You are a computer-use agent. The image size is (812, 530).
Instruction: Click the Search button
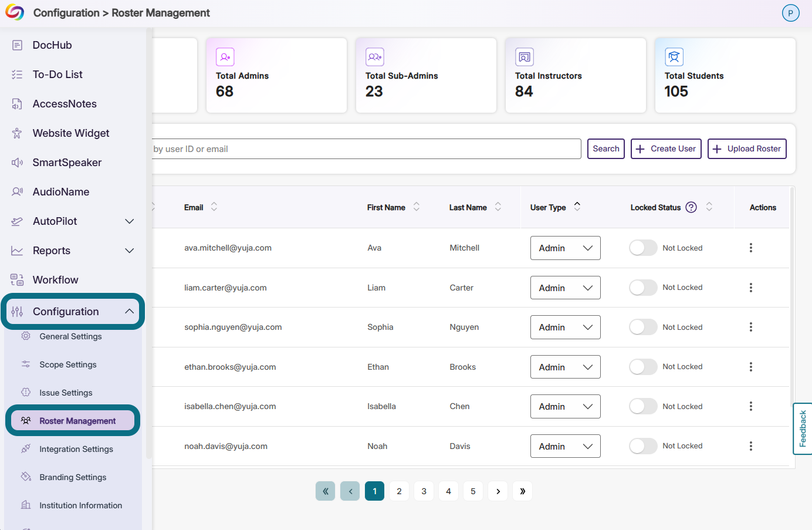coord(606,148)
